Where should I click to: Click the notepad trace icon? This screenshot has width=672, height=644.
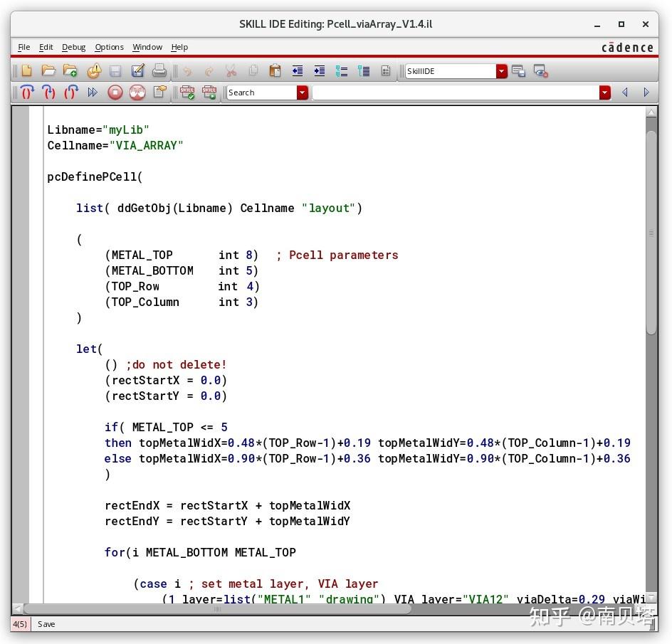tap(159, 92)
